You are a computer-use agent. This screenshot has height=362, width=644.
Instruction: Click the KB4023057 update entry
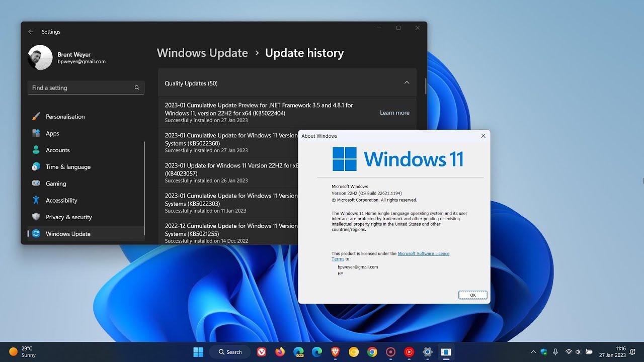[x=231, y=173]
